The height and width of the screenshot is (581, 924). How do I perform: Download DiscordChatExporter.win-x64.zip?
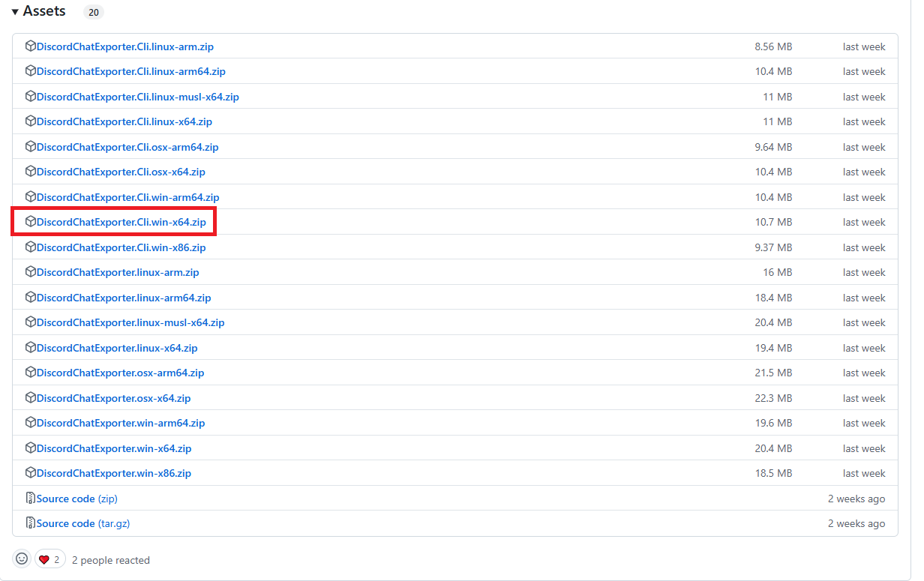pyautogui.click(x=114, y=448)
